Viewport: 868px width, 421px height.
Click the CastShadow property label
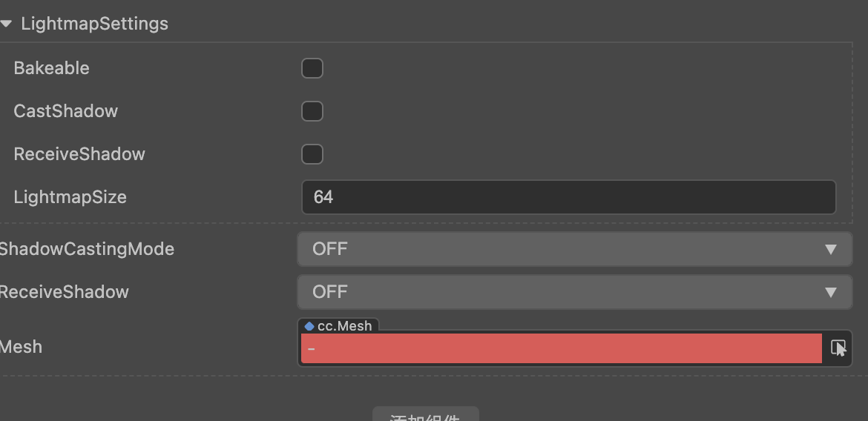(65, 111)
